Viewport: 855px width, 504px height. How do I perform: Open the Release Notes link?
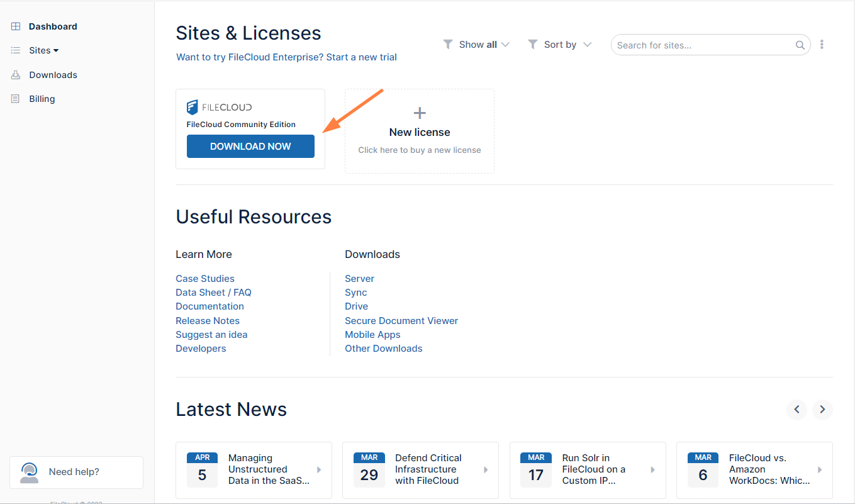tap(208, 320)
